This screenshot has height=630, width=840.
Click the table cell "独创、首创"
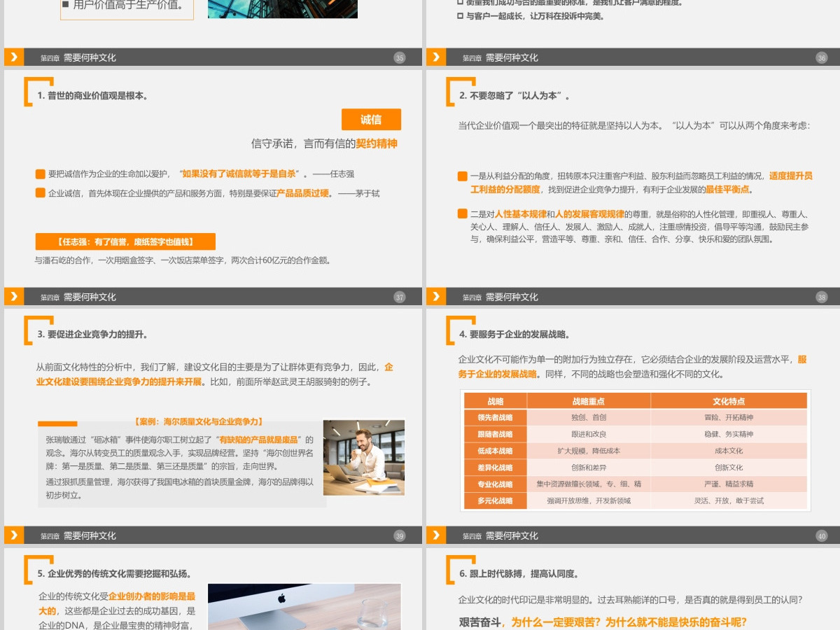[589, 417]
